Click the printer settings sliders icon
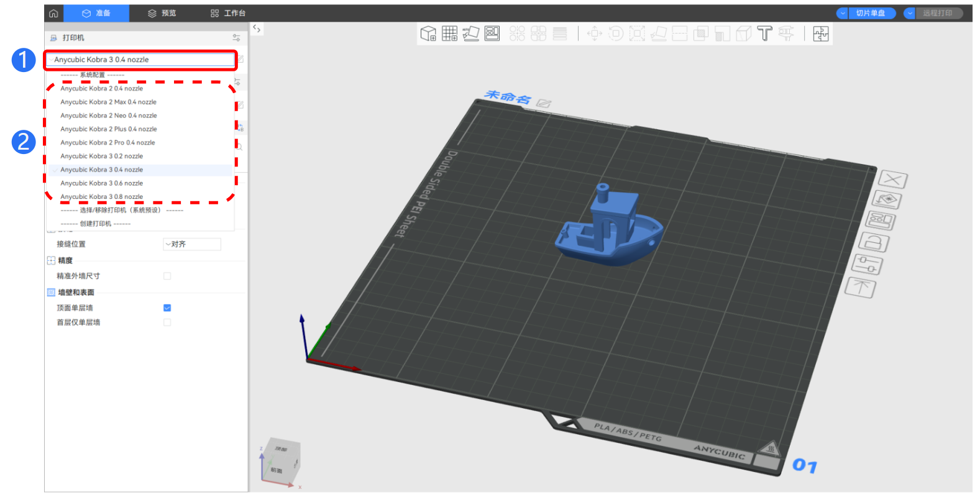The width and height of the screenshot is (980, 500). coord(236,38)
